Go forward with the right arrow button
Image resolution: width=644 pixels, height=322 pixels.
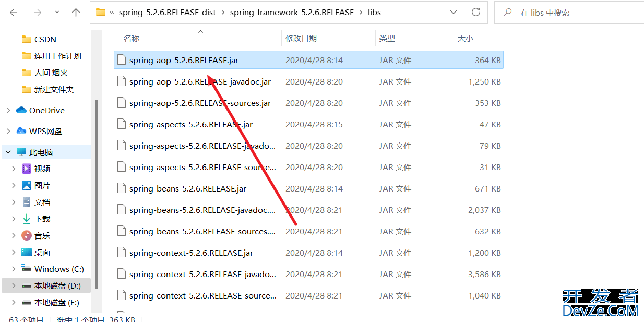38,13
